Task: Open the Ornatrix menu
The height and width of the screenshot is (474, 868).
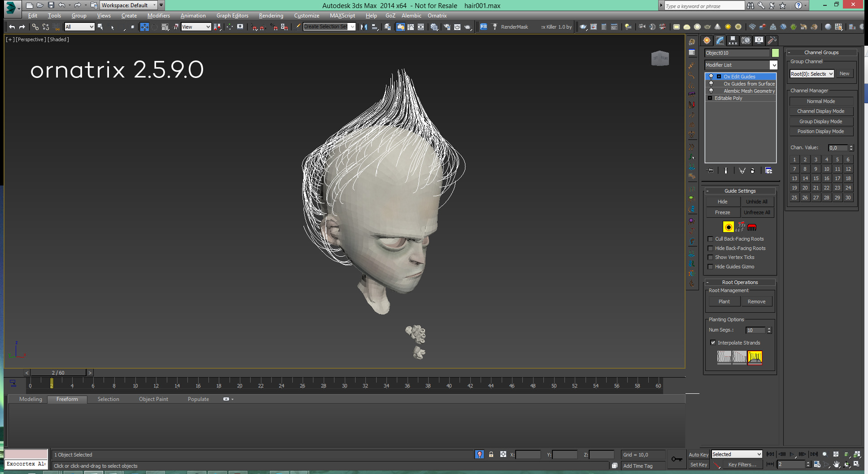Action: click(437, 16)
